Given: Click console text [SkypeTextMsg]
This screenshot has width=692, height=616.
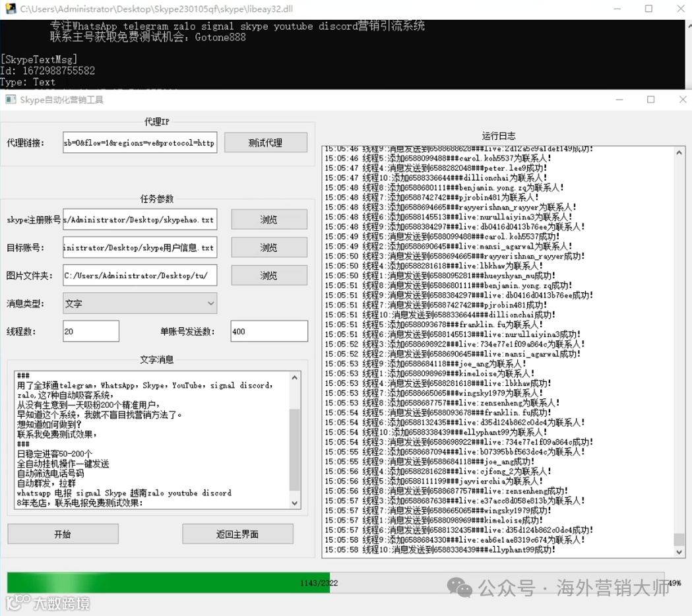Looking at the screenshot, I should [x=39, y=59].
